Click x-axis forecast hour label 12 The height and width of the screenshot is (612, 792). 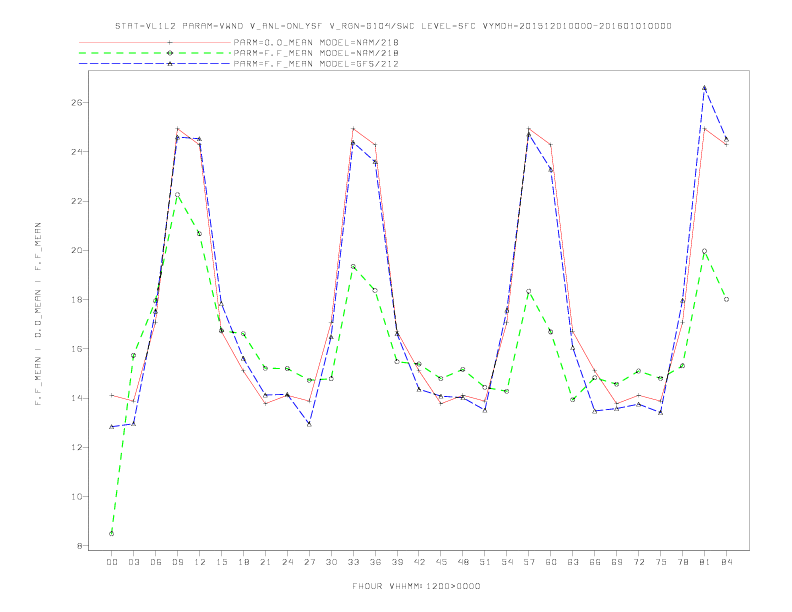[x=200, y=562]
